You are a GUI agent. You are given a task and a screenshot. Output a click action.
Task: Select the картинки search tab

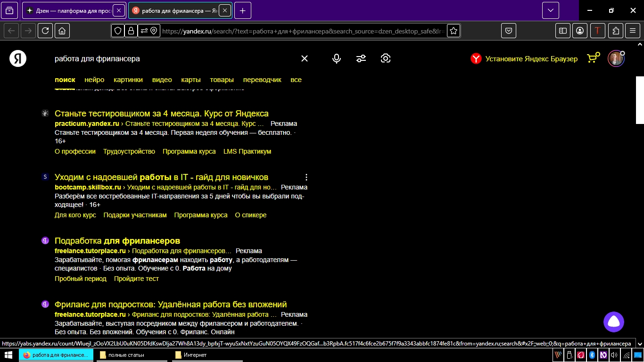(x=128, y=80)
